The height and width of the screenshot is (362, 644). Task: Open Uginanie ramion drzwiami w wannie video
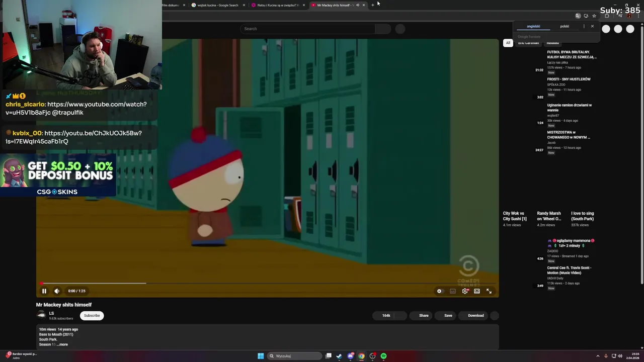[570, 108]
